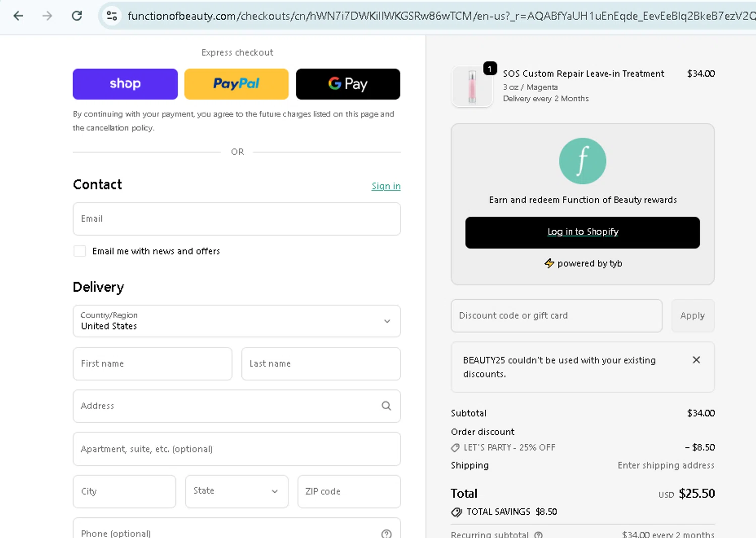Viewport: 756px width, 538px height.
Task: Check Email me with news and offers
Action: [x=80, y=251]
